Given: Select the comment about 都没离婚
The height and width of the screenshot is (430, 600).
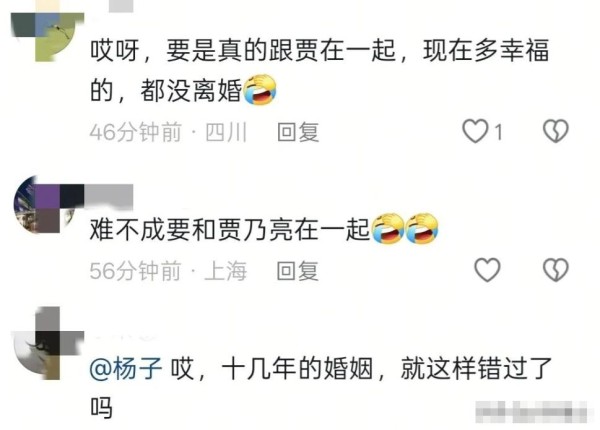Looking at the screenshot, I should [x=319, y=70].
